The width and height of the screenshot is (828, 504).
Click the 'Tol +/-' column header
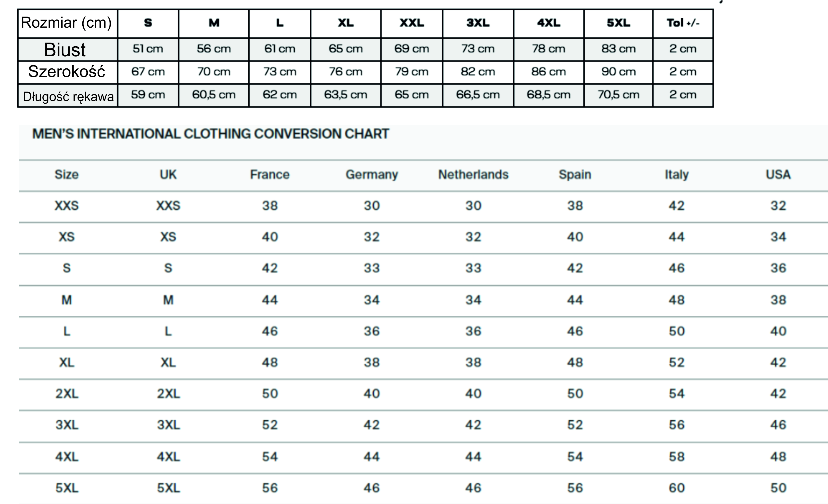(x=683, y=23)
